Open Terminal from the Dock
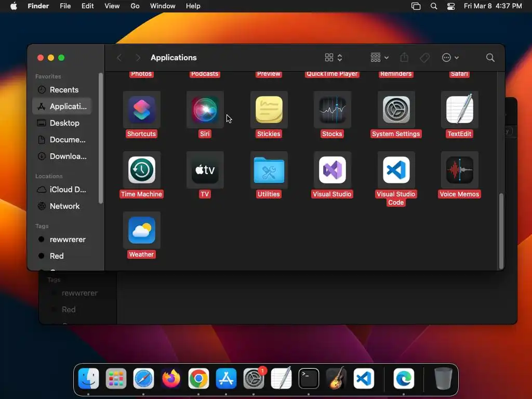 pyautogui.click(x=309, y=378)
